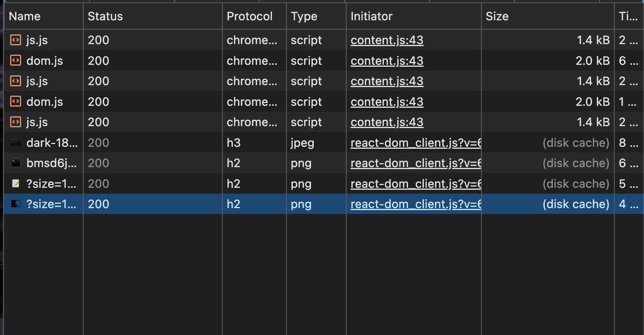Sort requests by Name column header
The image size is (644, 335).
(x=25, y=16)
